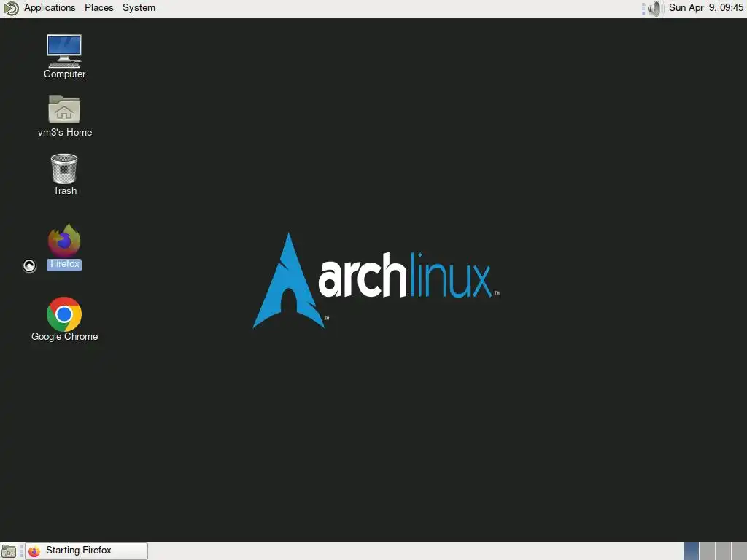Click the Starting Firefox taskbar button
This screenshot has height=560, width=747.
[x=86, y=551]
